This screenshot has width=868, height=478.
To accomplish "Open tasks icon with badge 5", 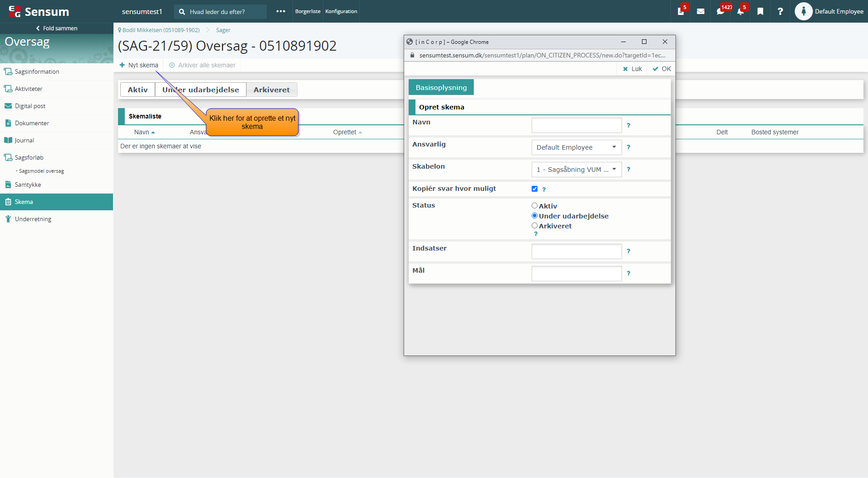I will (x=681, y=11).
